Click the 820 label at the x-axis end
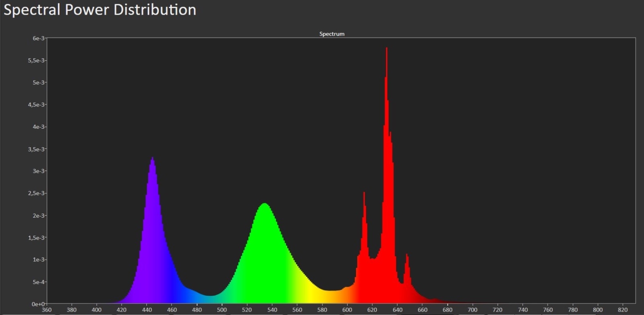 [623, 310]
